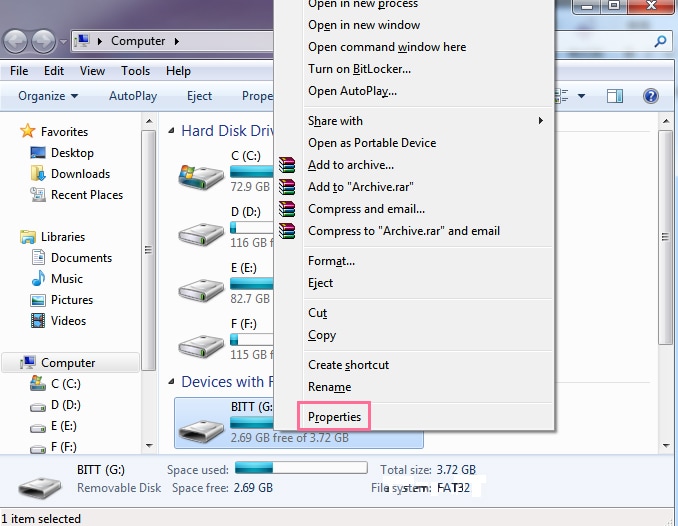
Task: Click the Favorites star icon
Action: pos(28,131)
